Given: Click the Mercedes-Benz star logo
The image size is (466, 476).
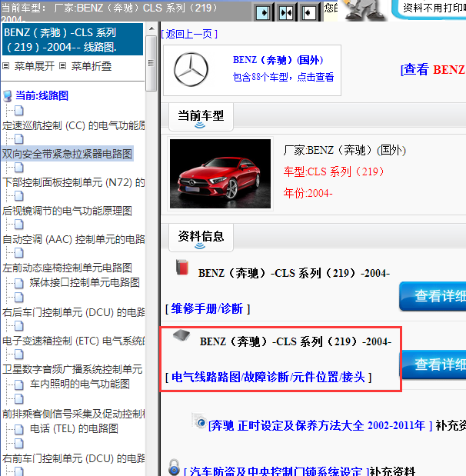Looking at the screenshot, I should click(191, 69).
